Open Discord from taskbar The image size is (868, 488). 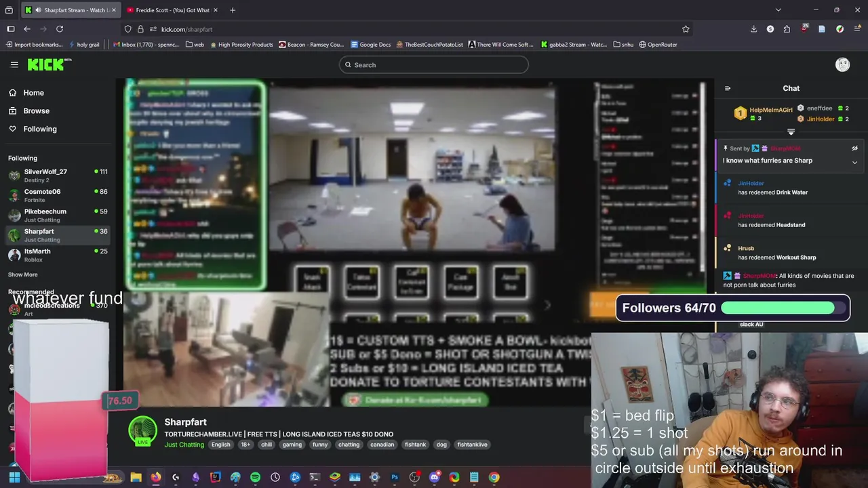click(434, 477)
